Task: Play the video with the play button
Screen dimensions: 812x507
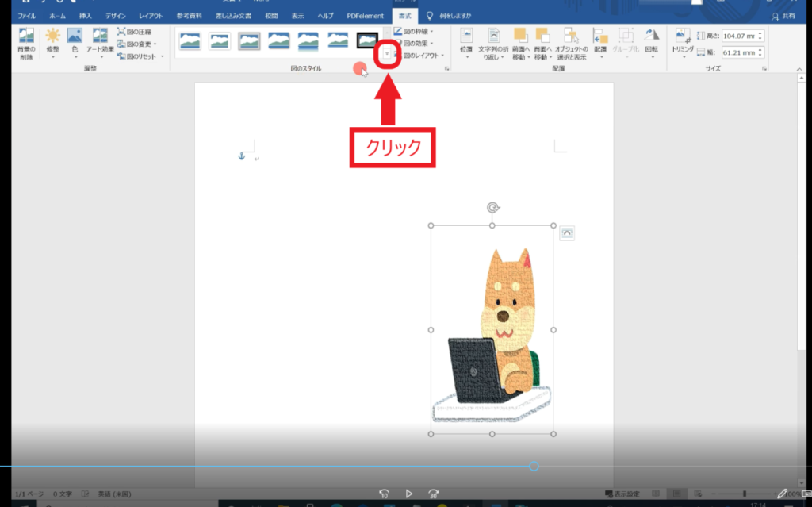Action: [x=409, y=494]
